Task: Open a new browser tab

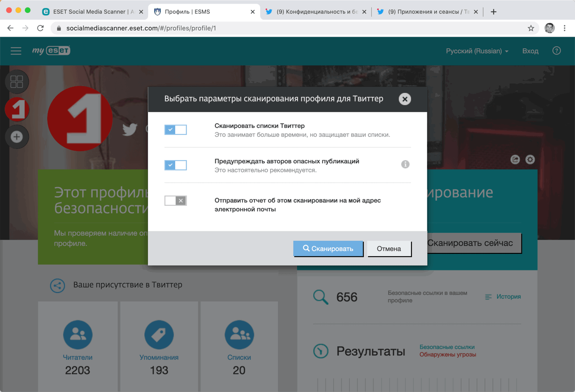Action: [493, 12]
